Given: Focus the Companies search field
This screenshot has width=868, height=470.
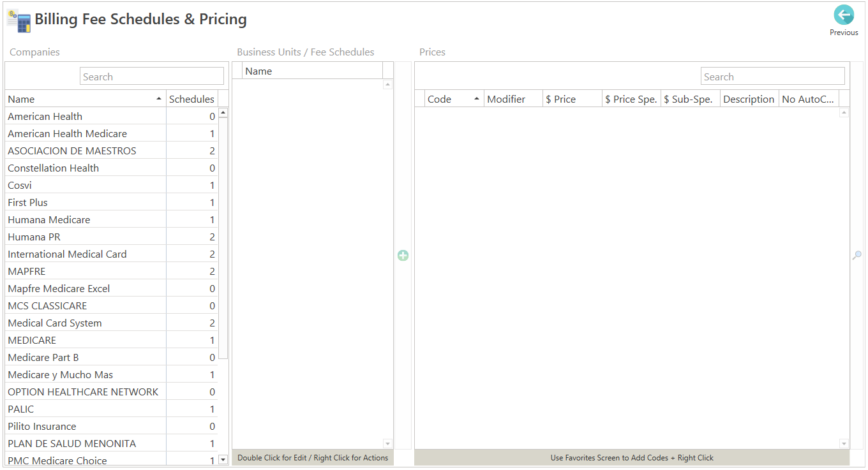Looking at the screenshot, I should click(152, 77).
